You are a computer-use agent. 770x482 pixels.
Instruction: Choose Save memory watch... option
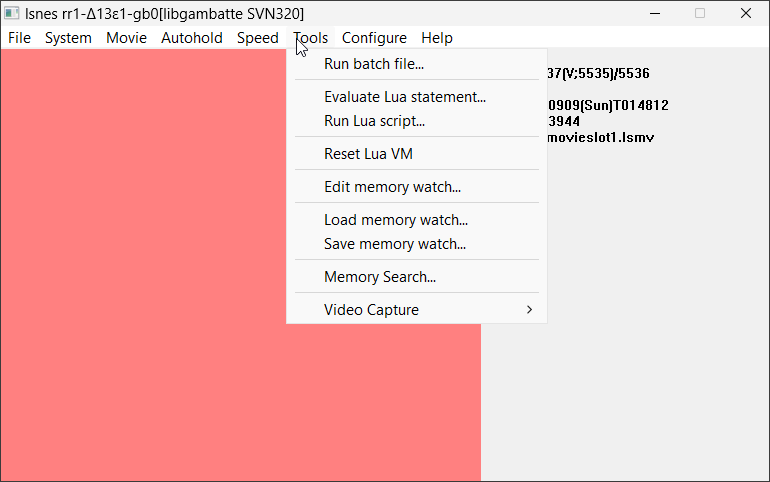point(416,243)
